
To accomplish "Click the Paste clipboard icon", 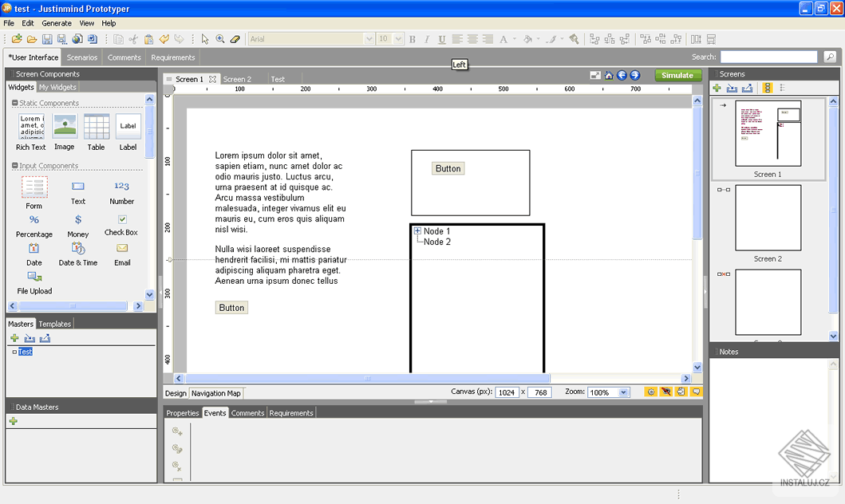I will [x=148, y=39].
